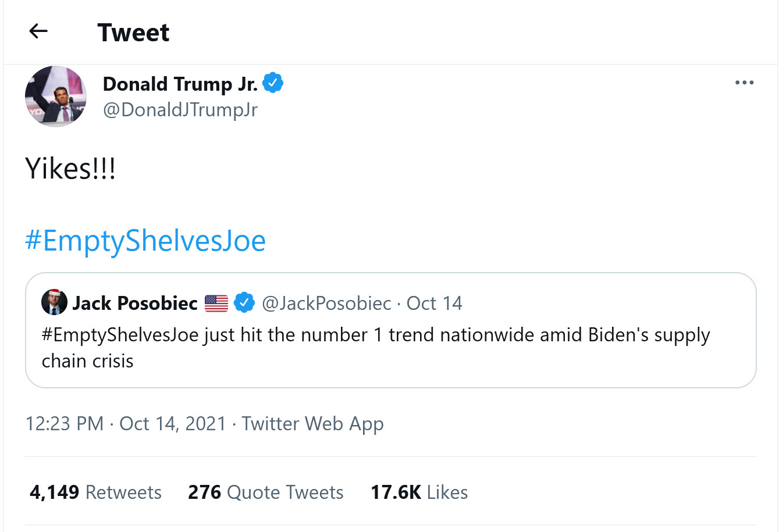Click the Tweet header title
This screenshot has width=779, height=532.
coord(133,33)
